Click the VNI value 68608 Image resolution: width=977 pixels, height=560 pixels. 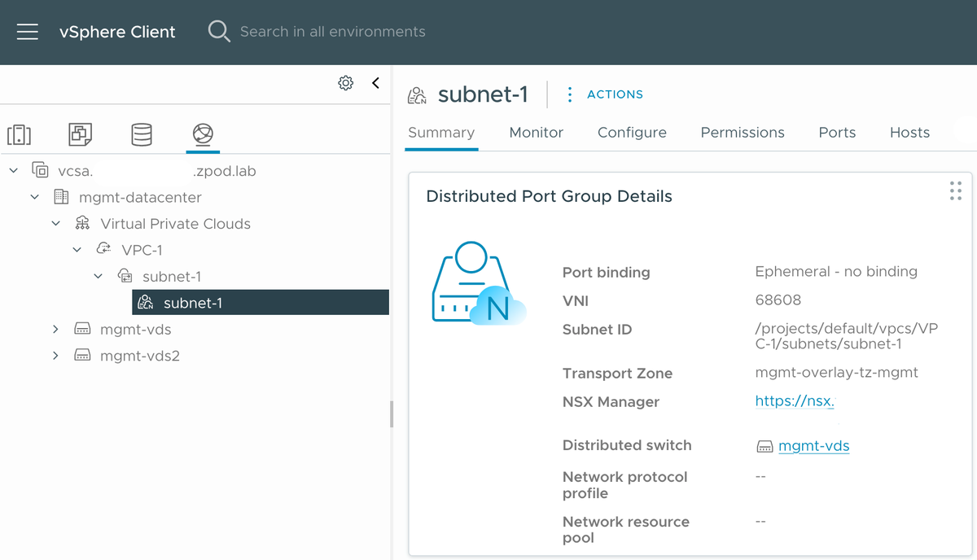778,300
